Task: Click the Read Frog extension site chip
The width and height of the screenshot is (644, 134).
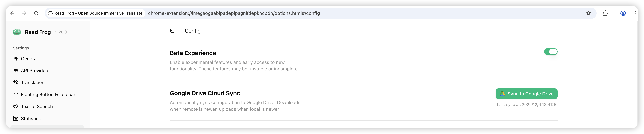Action: tap(95, 13)
